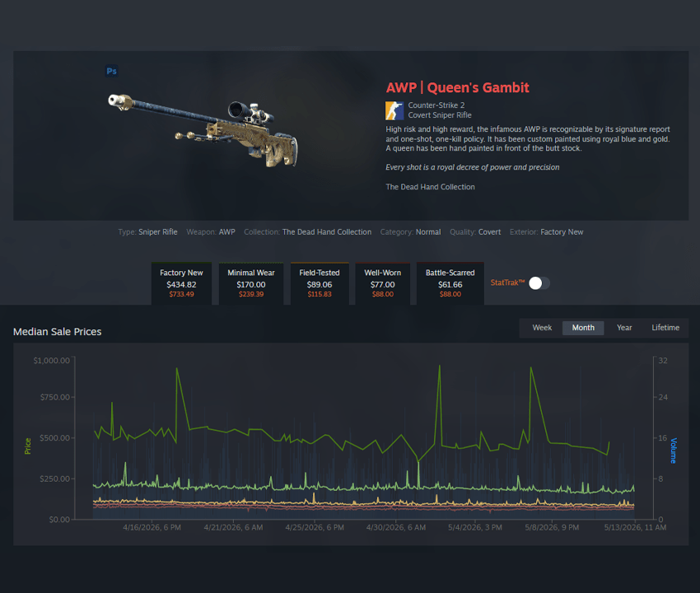
Task: Click the $500.00 price axis label
Action: point(54,438)
